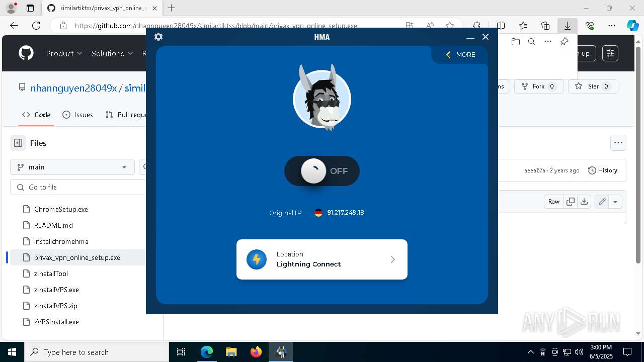Click the edit pencil icon
The width and height of the screenshot is (644, 362).
click(x=602, y=202)
